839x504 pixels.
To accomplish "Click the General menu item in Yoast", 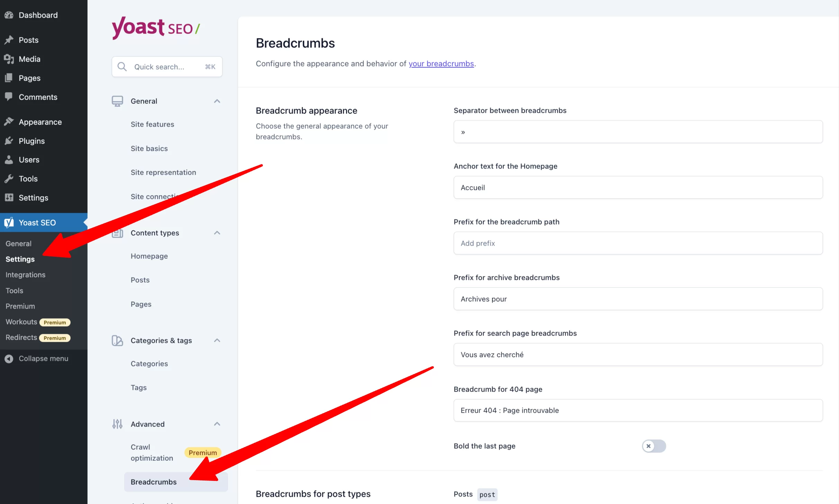I will [18, 243].
